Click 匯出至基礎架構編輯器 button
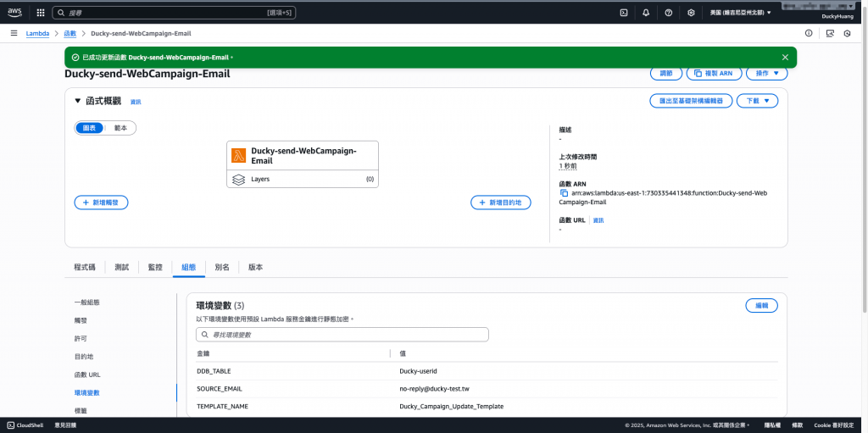This screenshot has width=868, height=433. [x=691, y=101]
